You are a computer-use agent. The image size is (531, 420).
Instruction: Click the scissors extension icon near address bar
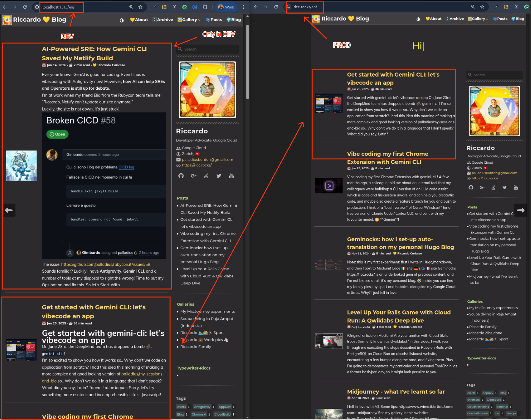click(175, 7)
